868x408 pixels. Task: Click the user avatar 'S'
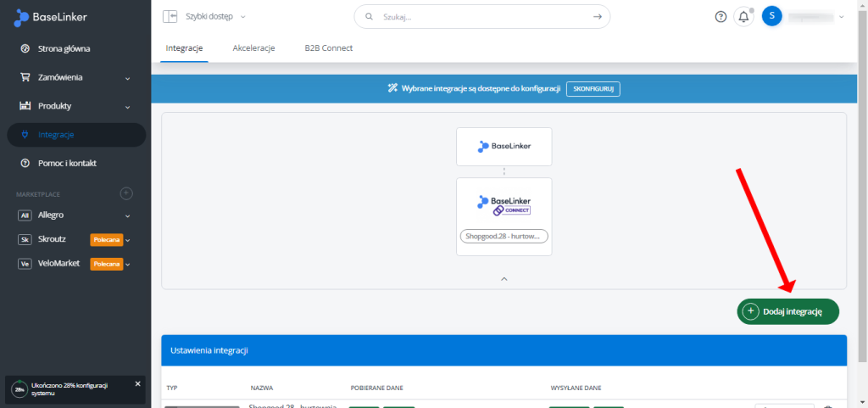tap(771, 16)
